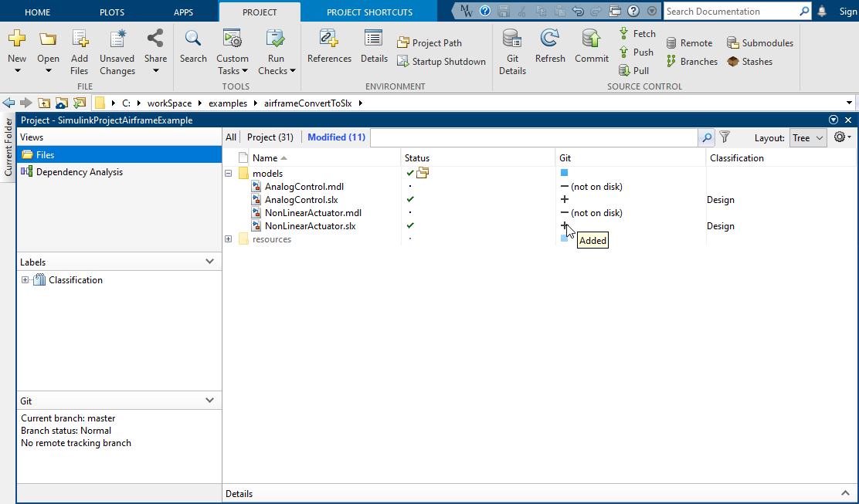The height and width of the screenshot is (504, 859).
Task: Click the back navigation arrow
Action: tap(8, 103)
